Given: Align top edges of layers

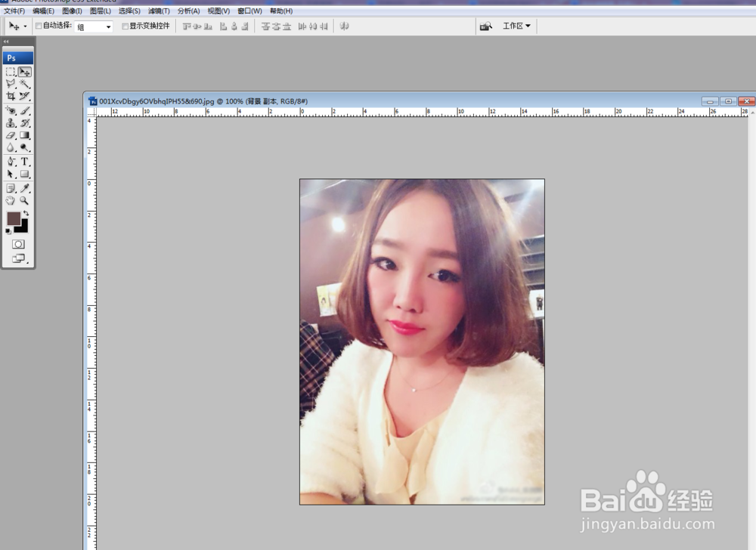Looking at the screenshot, I should 187,26.
